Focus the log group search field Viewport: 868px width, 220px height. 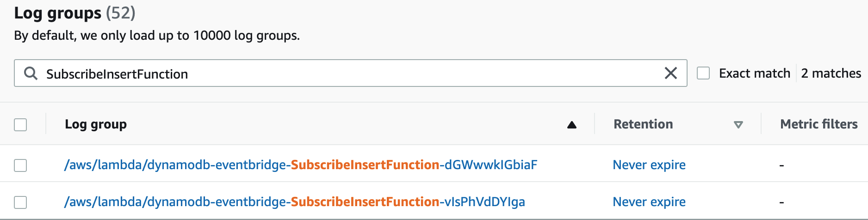coord(350,73)
